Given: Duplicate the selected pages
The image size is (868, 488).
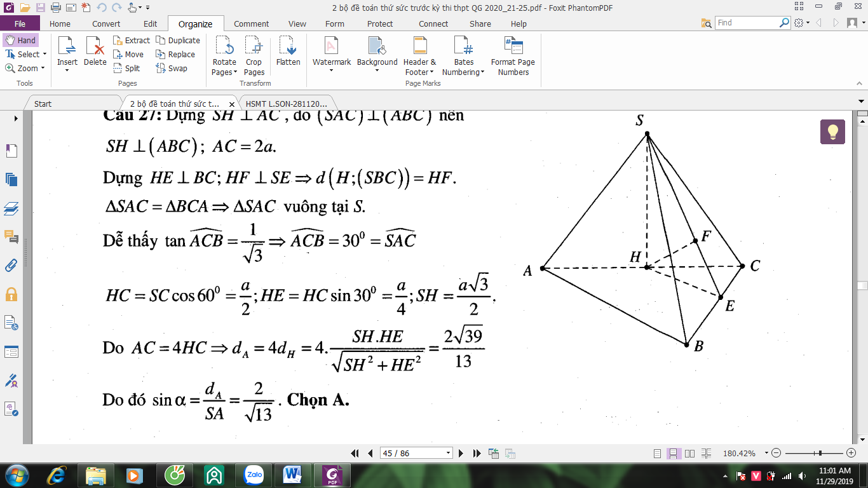Looking at the screenshot, I should [178, 40].
